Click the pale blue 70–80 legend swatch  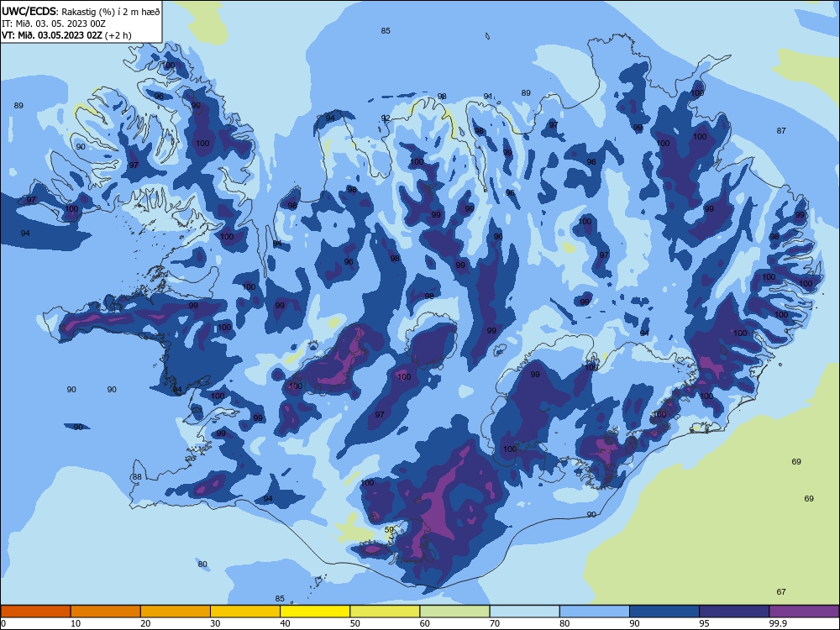(524, 612)
